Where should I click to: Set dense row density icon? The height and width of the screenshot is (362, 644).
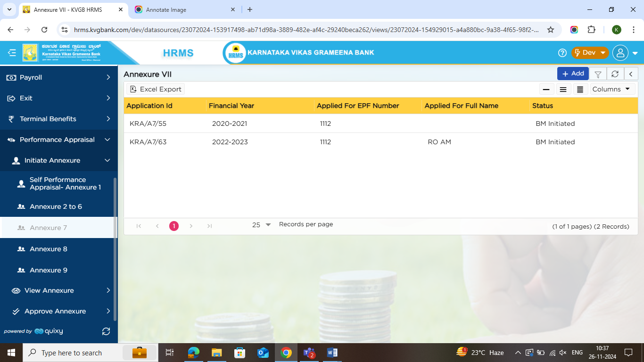click(x=580, y=89)
